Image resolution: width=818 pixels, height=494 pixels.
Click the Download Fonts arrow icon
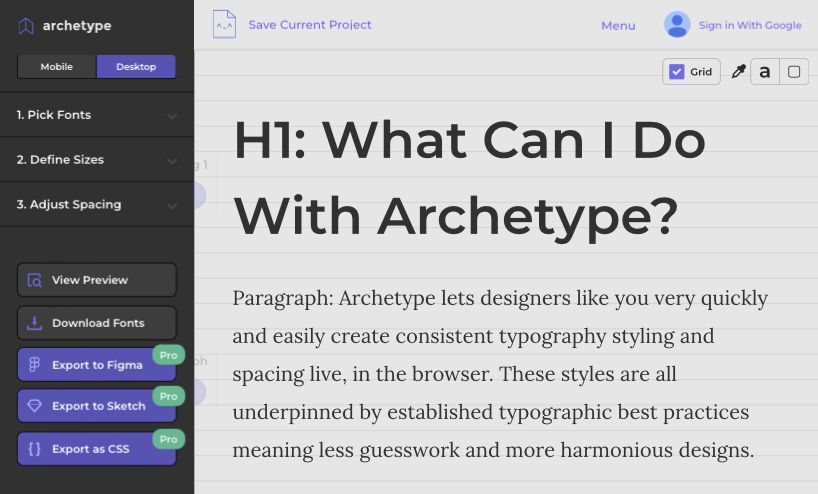[35, 323]
